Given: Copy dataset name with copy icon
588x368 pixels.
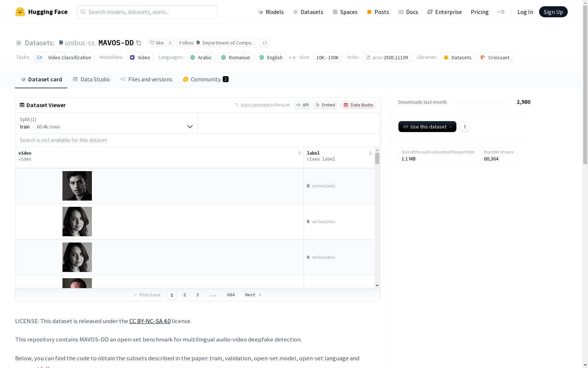Looking at the screenshot, I should click(x=139, y=43).
